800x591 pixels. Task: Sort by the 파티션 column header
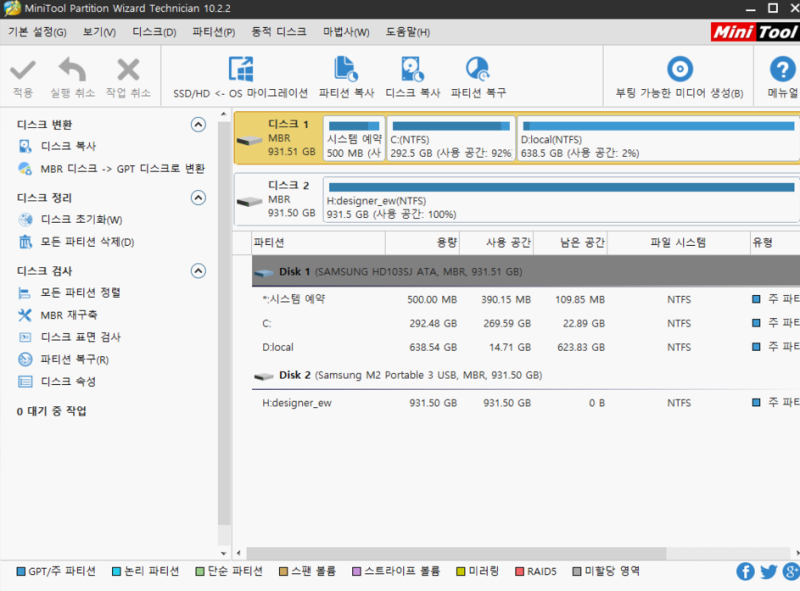318,242
